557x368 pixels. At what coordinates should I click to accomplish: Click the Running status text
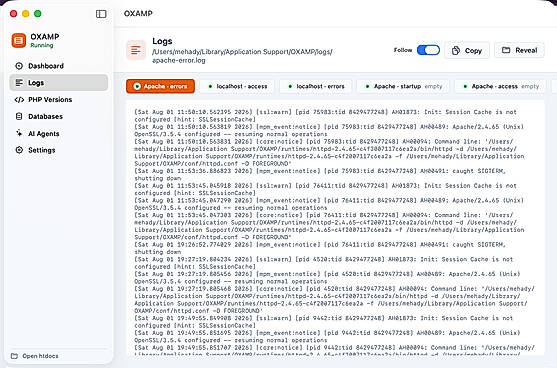(42, 45)
